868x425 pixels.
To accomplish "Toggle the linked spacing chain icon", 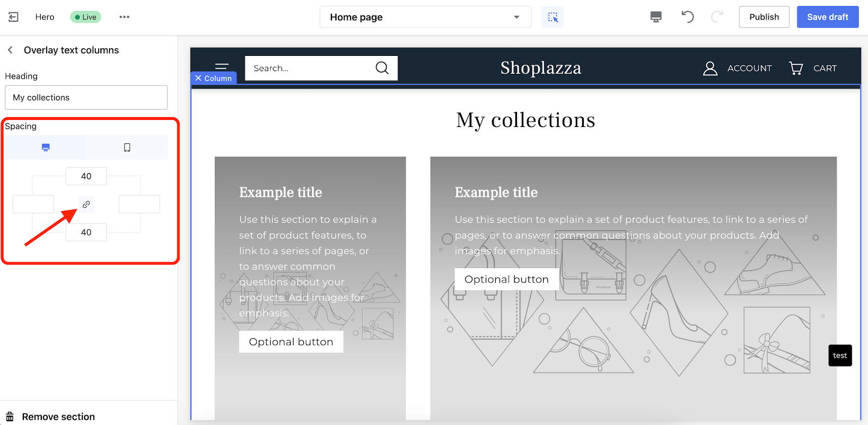I will pos(86,205).
